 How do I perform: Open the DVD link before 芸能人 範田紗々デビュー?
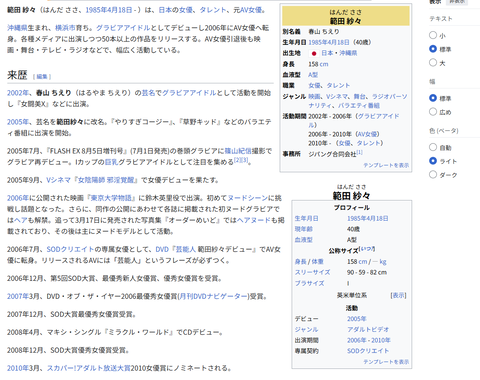click(x=162, y=249)
